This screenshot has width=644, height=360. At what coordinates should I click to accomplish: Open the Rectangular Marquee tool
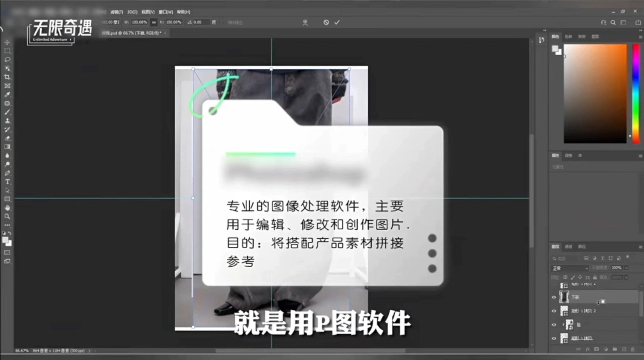[x=7, y=51]
